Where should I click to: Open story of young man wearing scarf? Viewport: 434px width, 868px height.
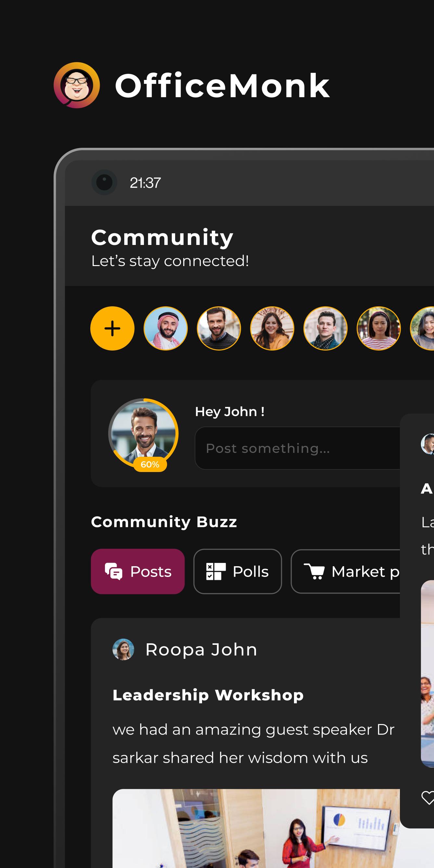coord(325,328)
